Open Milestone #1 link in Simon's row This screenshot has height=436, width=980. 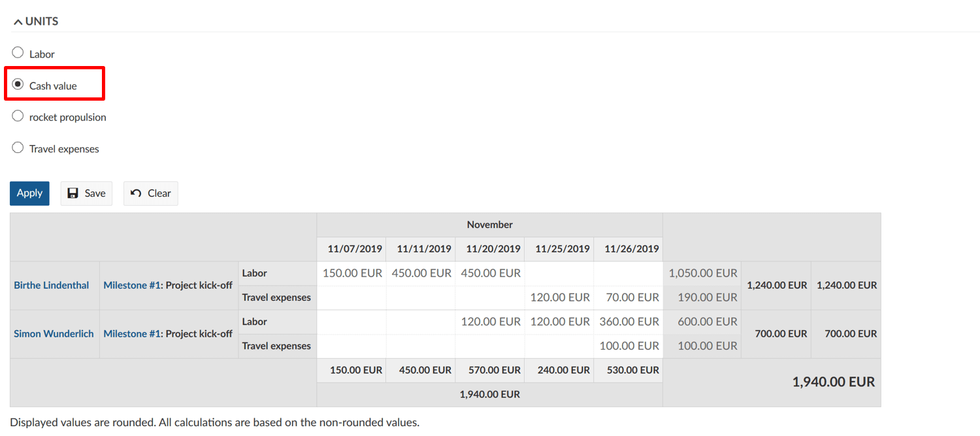tap(133, 333)
